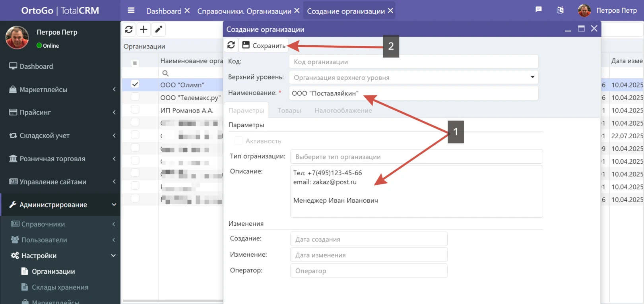Click the pencil edit icon
The width and height of the screenshot is (644, 304).
pyautogui.click(x=159, y=29)
